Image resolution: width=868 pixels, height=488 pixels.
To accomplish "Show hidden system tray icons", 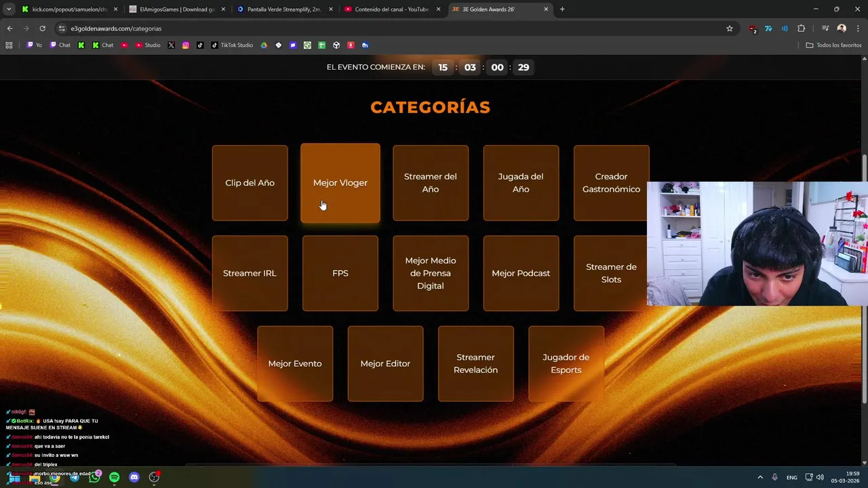I will (760, 478).
